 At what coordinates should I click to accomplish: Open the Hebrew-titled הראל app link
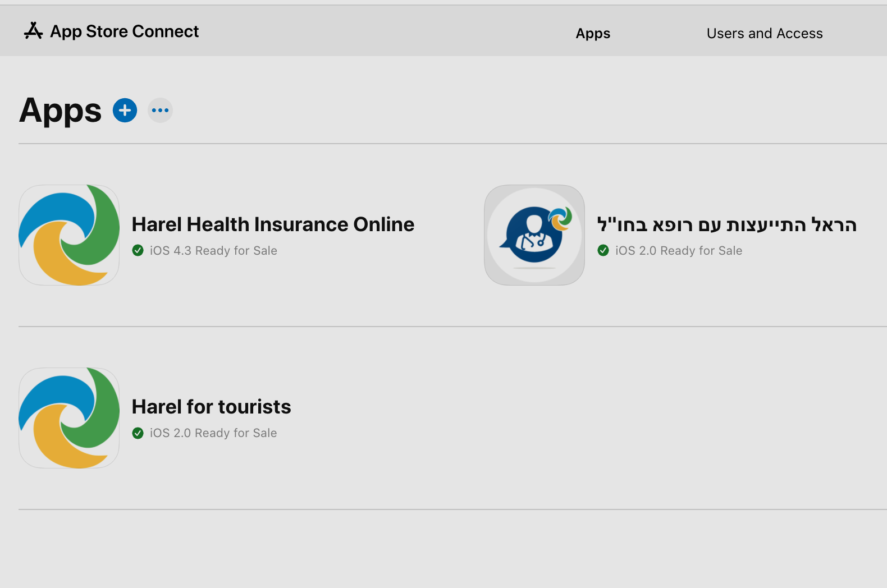click(727, 224)
